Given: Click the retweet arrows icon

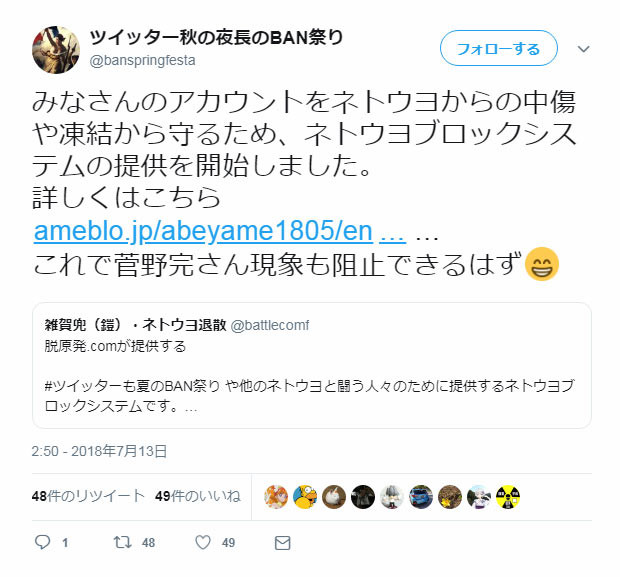Looking at the screenshot, I should [122, 542].
